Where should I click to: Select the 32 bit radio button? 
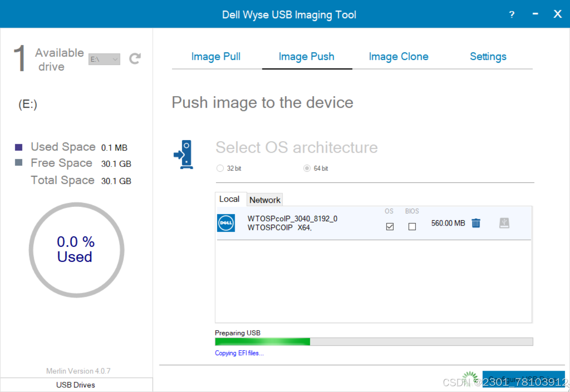pos(220,169)
